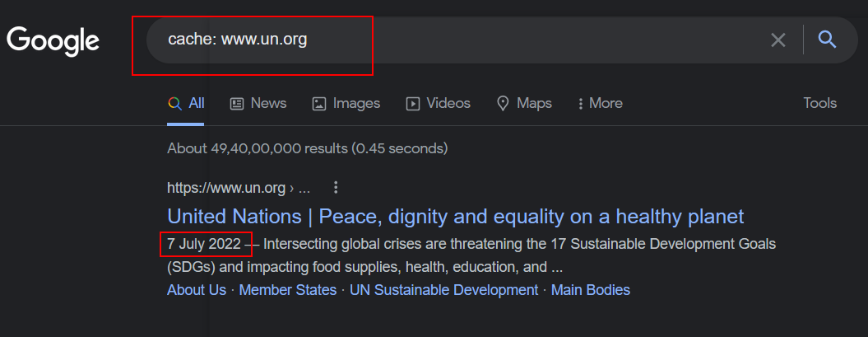The width and height of the screenshot is (868, 337).
Task: Click the Google logo
Action: coord(53,41)
